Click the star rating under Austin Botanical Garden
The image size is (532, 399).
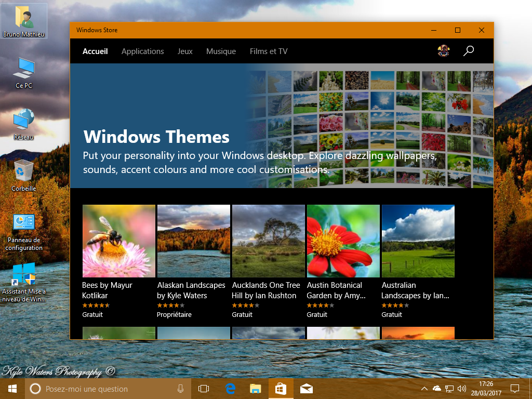(x=321, y=305)
